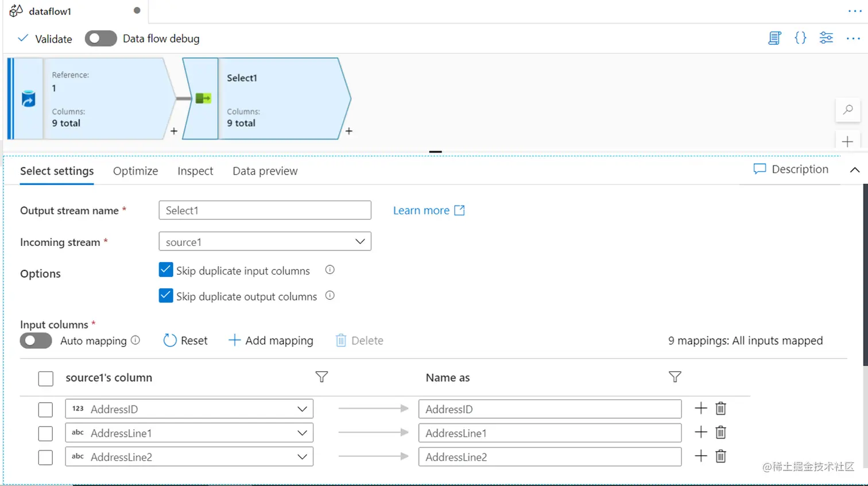This screenshot has width=868, height=486.
Task: Open the data flow settings sliders icon
Action: [x=826, y=38]
